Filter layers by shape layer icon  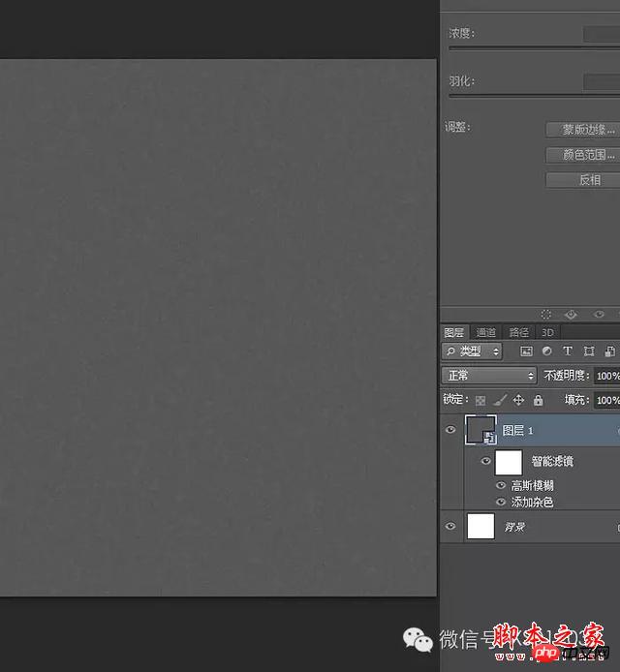click(589, 351)
